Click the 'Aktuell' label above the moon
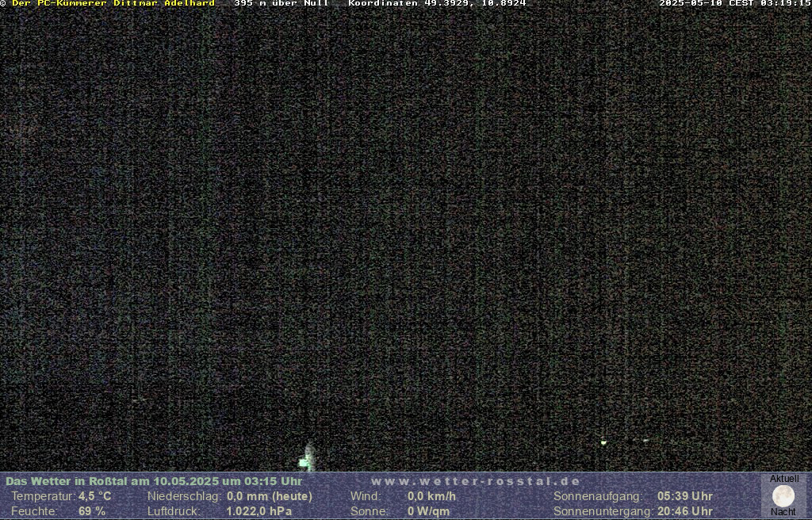Viewport: 812px width, 520px height. [x=784, y=479]
